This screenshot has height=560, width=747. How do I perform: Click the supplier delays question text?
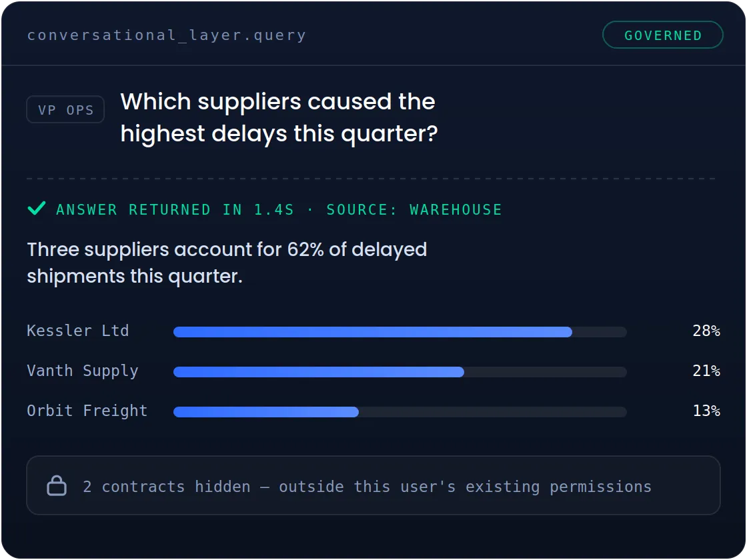279,117
